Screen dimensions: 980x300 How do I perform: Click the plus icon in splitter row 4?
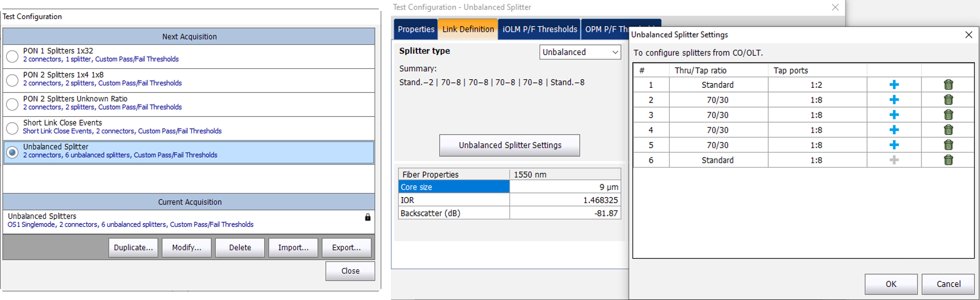894,130
